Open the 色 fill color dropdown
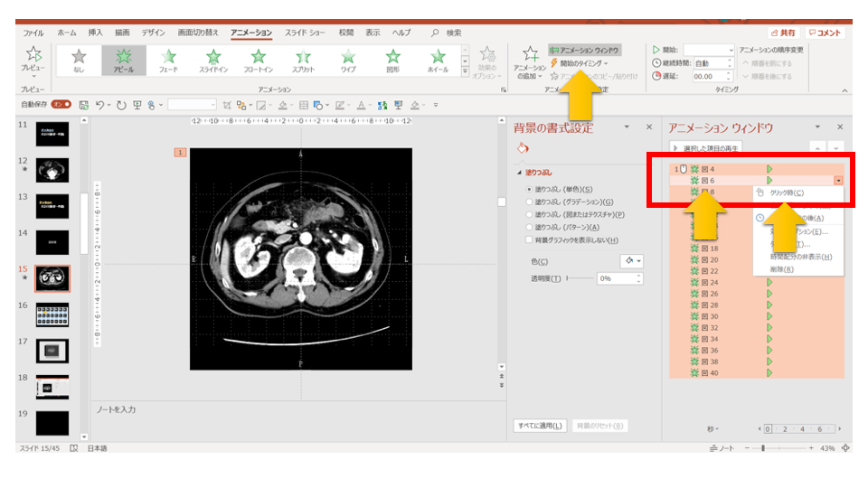 pos(632,260)
